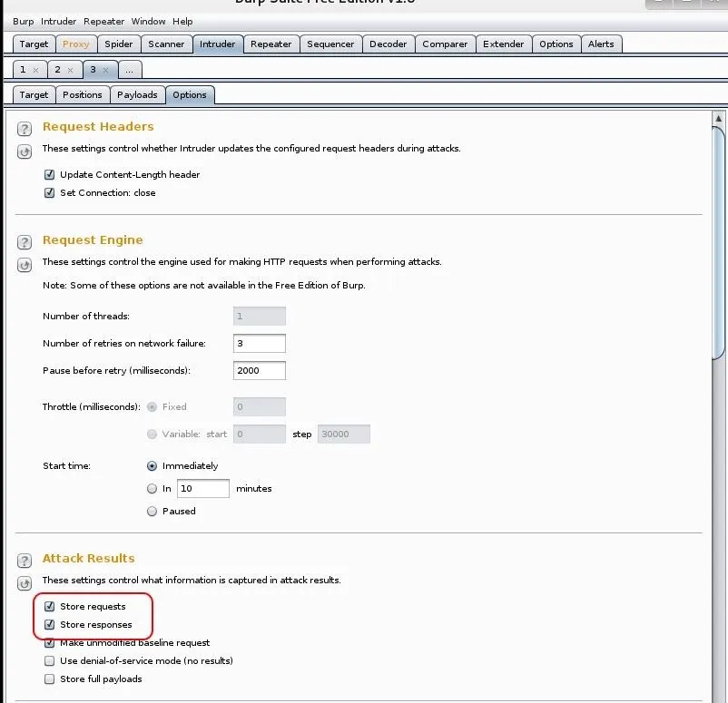The height and width of the screenshot is (703, 728).
Task: Click the retries on network failure field
Action: [x=260, y=344]
